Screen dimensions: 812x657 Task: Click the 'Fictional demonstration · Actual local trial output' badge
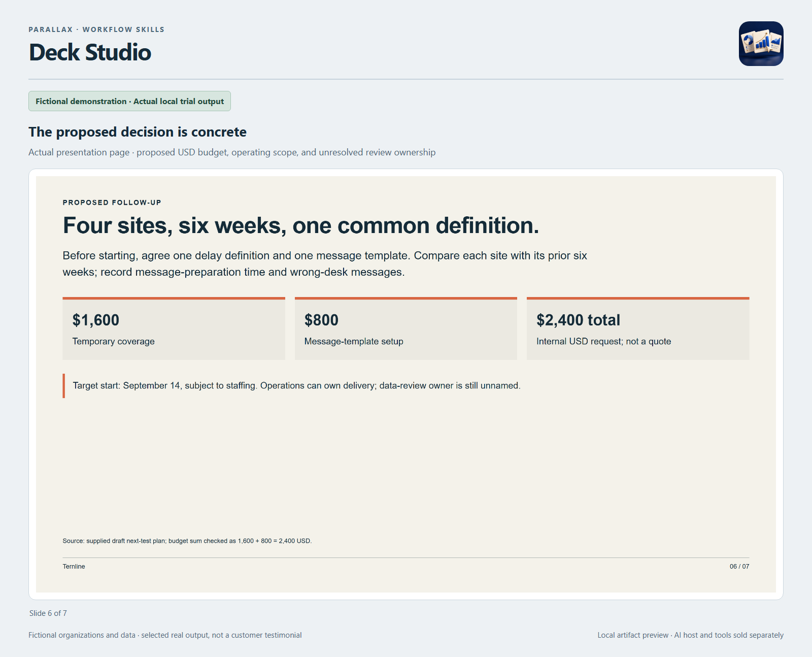coord(129,101)
